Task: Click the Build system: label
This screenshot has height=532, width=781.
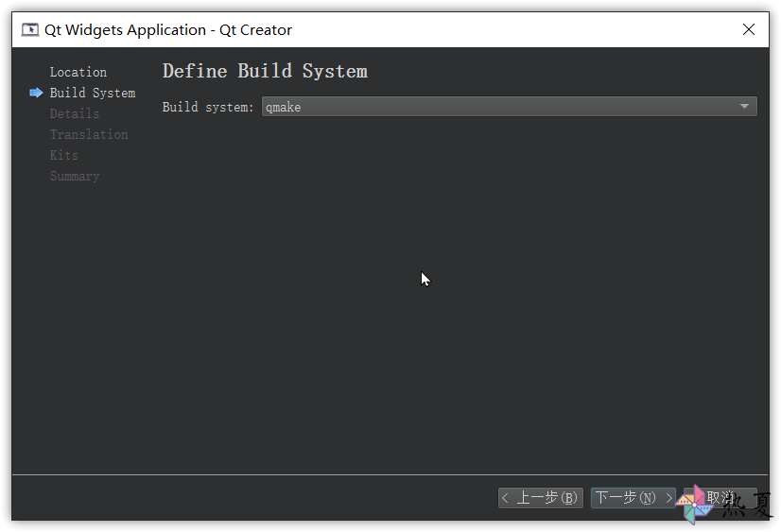Action: click(x=208, y=107)
